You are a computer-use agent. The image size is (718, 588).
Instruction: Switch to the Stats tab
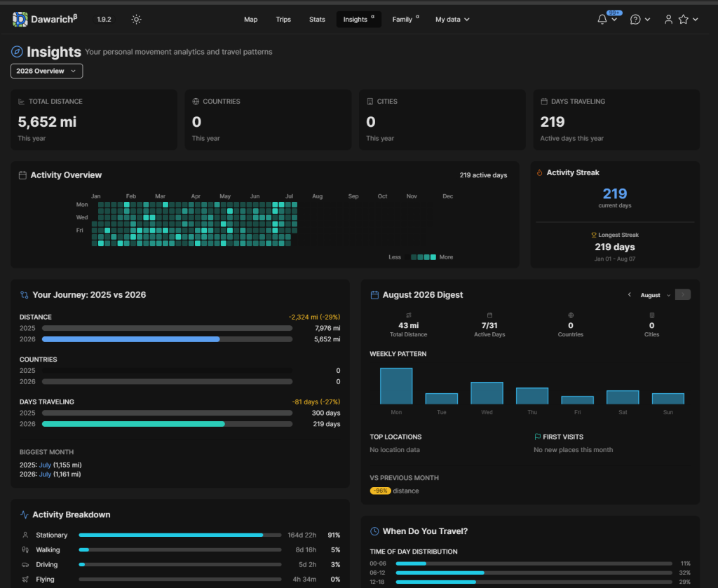coord(317,19)
